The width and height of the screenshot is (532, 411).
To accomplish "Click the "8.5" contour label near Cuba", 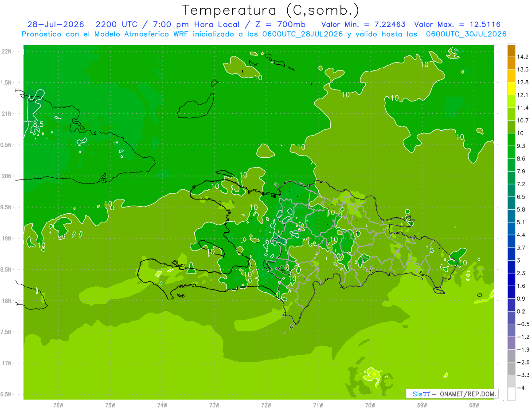I will [38, 125].
